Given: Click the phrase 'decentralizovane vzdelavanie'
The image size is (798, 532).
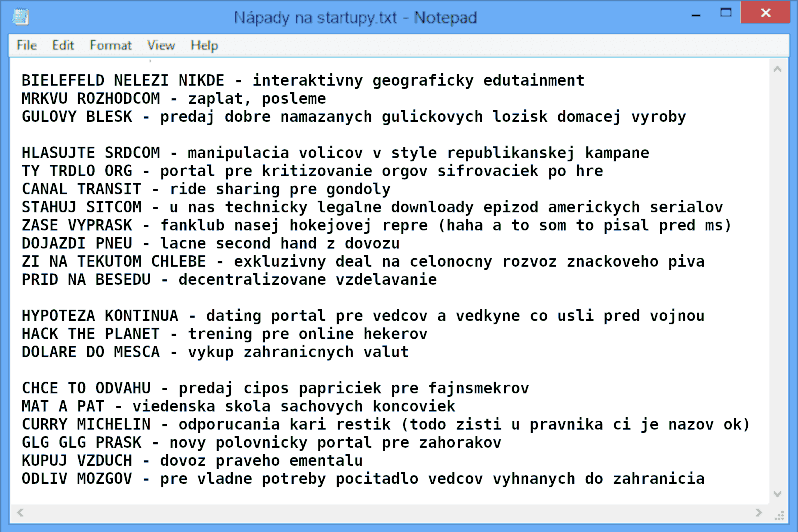Looking at the screenshot, I should [308, 279].
